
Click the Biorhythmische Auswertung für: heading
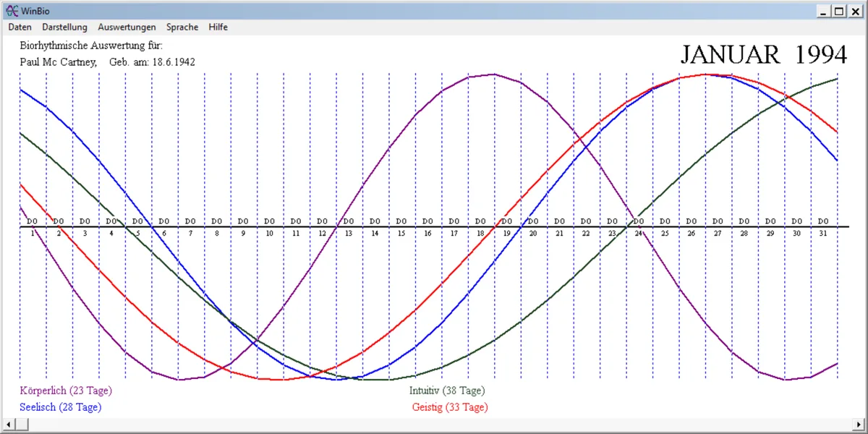92,46
